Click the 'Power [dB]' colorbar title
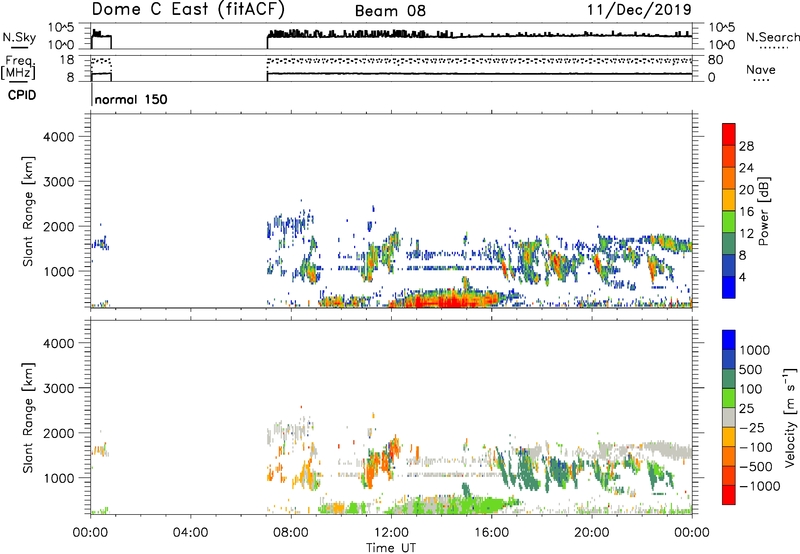The height and width of the screenshot is (554, 800). click(x=763, y=211)
